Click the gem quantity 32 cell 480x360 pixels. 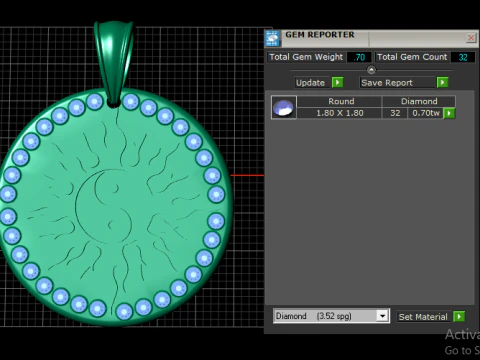(x=395, y=113)
